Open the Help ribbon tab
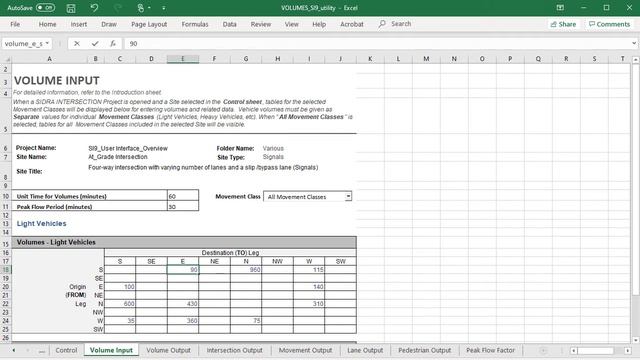640x360 pixels. [x=319, y=24]
